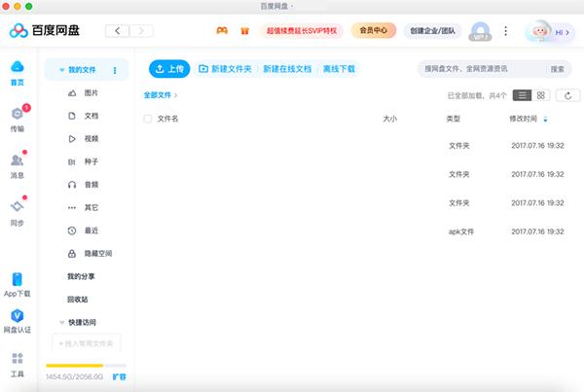Image resolution: width=584 pixels, height=392 pixels.
Task: Open 回收站 recycle bin
Action: point(78,300)
